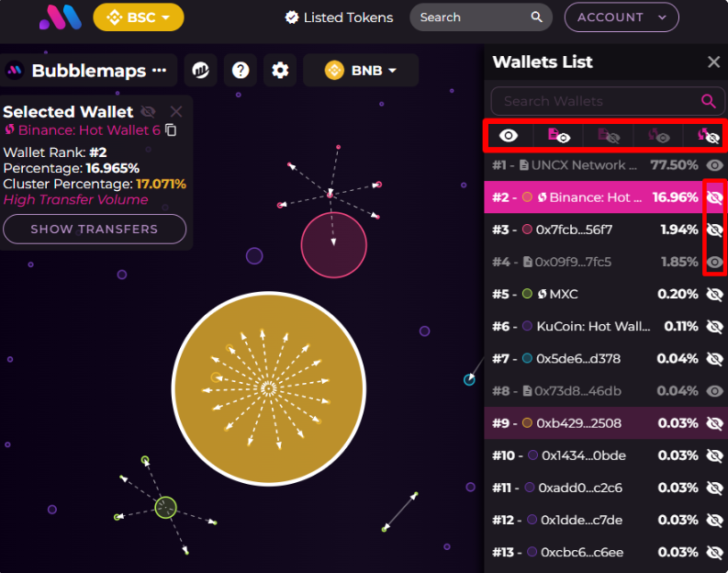
Task: Open the help question mark icon
Action: tap(241, 71)
